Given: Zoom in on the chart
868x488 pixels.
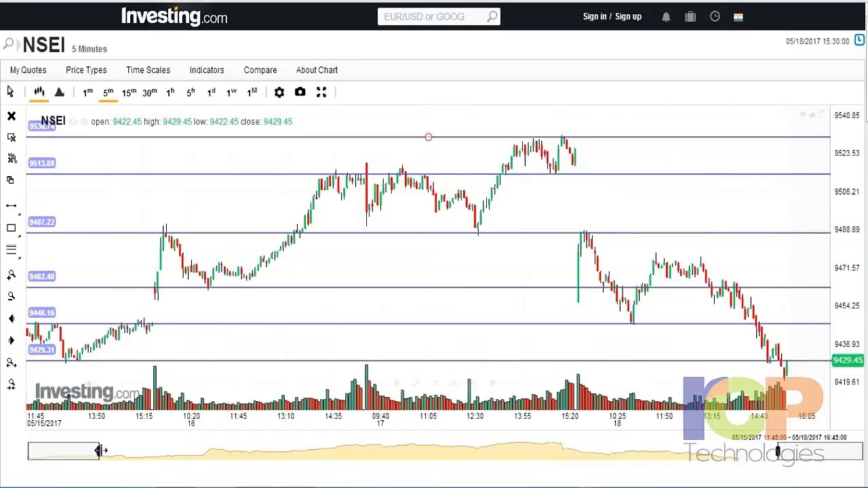Looking at the screenshot, I should pyautogui.click(x=12, y=274).
